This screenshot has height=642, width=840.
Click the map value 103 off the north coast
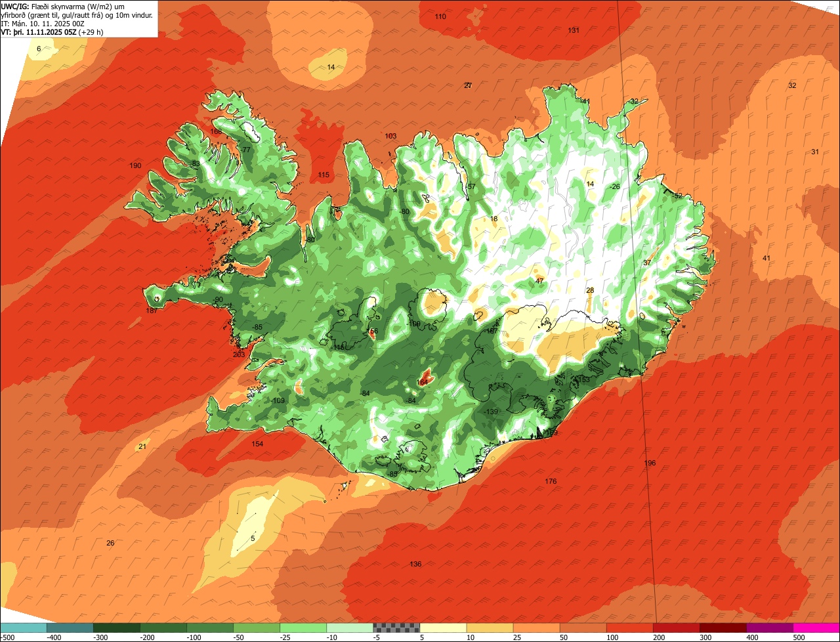390,136
